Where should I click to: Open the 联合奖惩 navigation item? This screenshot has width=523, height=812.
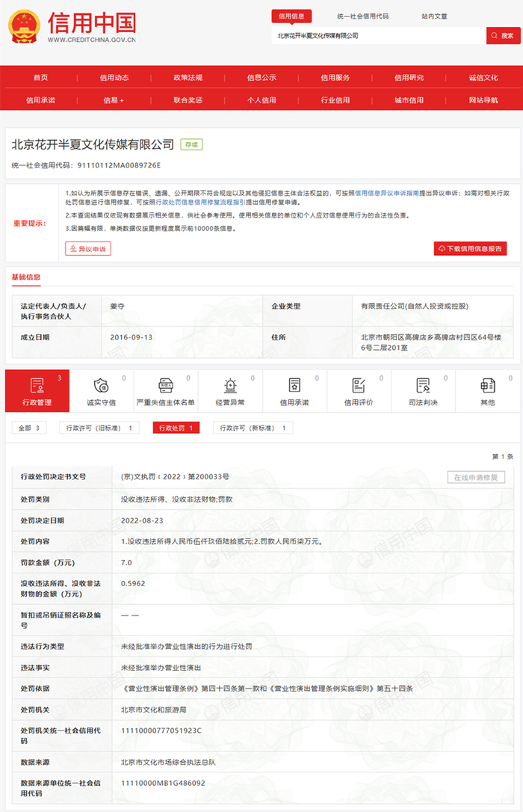(x=188, y=100)
